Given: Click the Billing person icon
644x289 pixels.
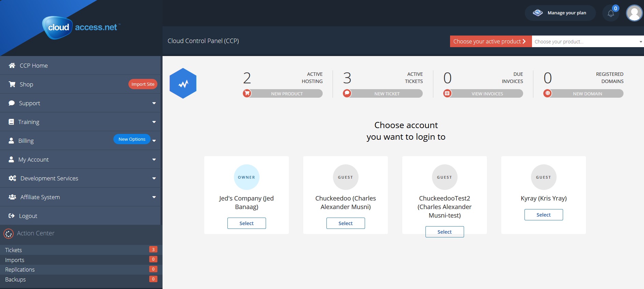Looking at the screenshot, I should tap(11, 140).
